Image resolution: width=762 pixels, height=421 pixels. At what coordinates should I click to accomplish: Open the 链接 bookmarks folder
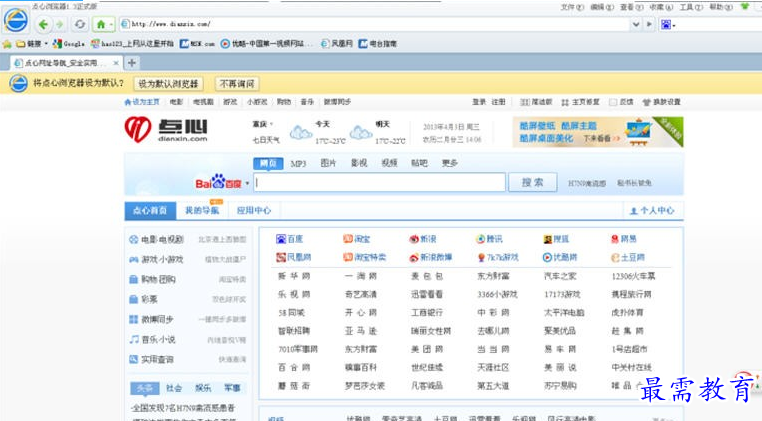click(32, 44)
